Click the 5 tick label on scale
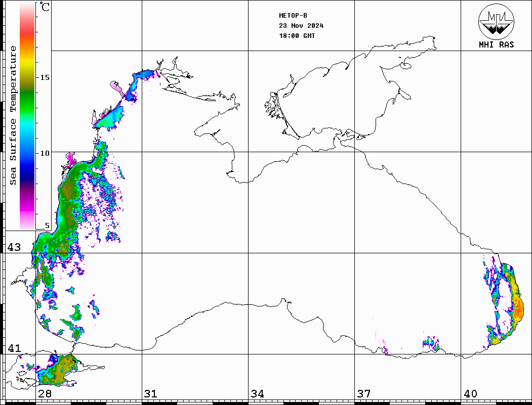This screenshot has height=405, width=532. click(47, 226)
